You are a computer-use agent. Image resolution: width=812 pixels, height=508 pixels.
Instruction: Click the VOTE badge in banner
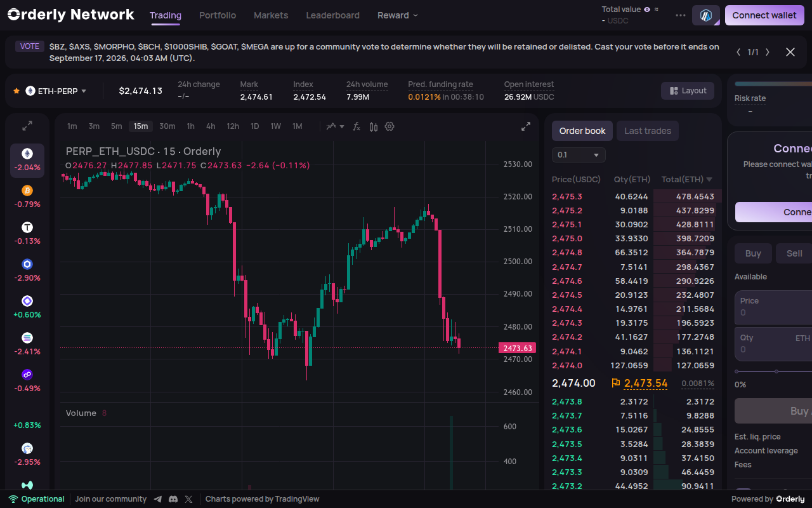tap(30, 46)
